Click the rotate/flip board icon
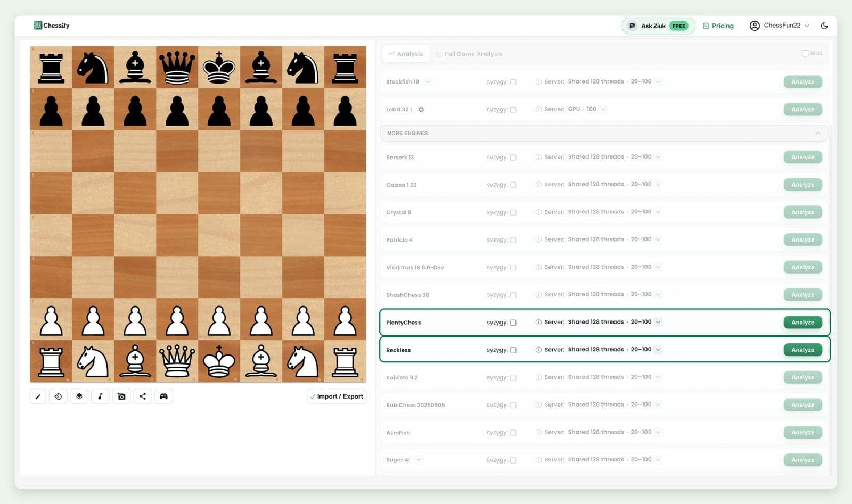Image resolution: width=852 pixels, height=504 pixels. (58, 396)
